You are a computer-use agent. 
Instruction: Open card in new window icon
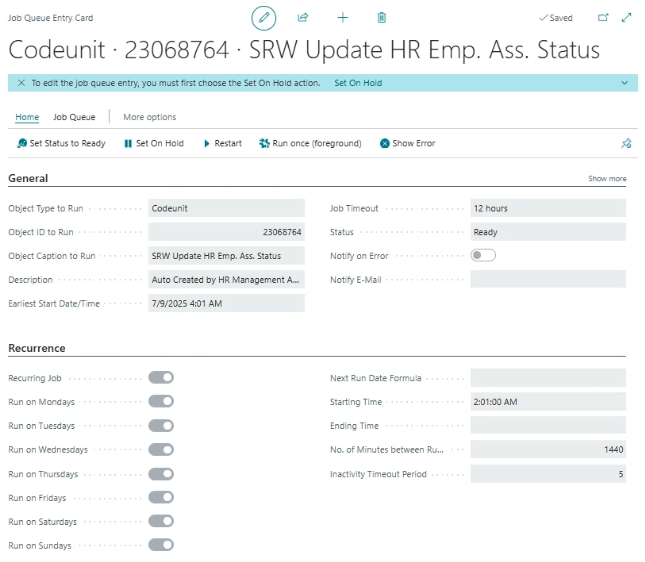[602, 17]
